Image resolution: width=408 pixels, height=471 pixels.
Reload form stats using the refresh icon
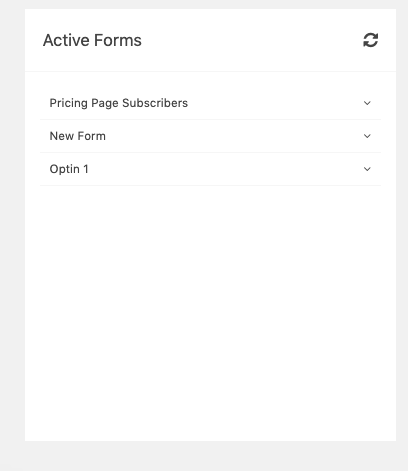point(370,40)
